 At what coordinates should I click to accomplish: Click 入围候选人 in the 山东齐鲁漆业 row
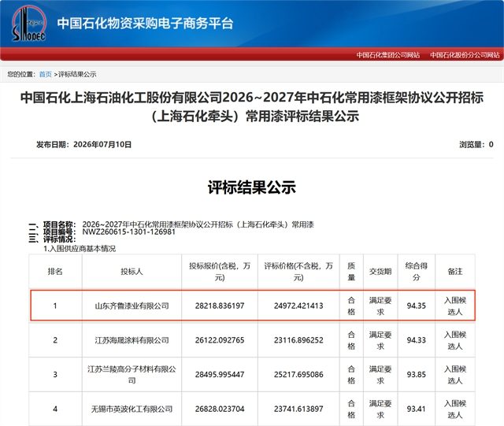click(x=455, y=306)
